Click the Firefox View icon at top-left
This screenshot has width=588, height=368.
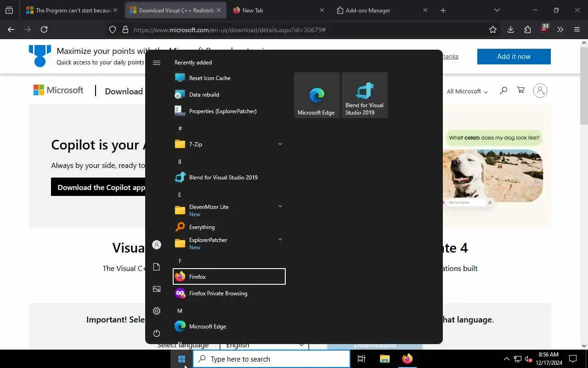pos(9,10)
